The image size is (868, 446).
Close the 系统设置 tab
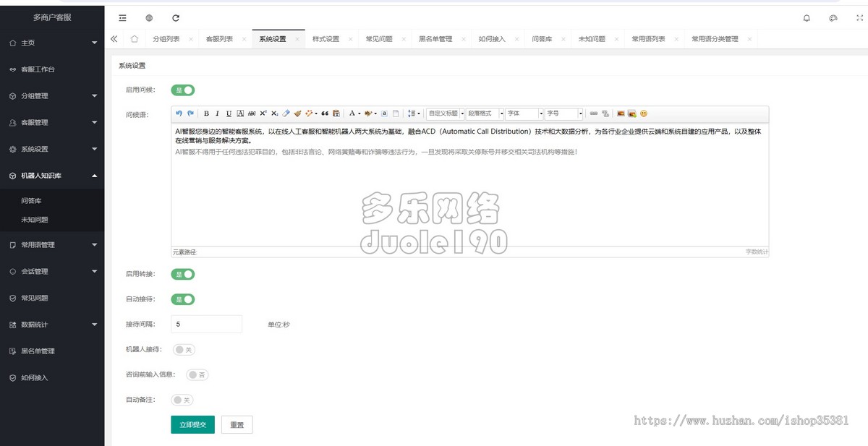point(297,39)
